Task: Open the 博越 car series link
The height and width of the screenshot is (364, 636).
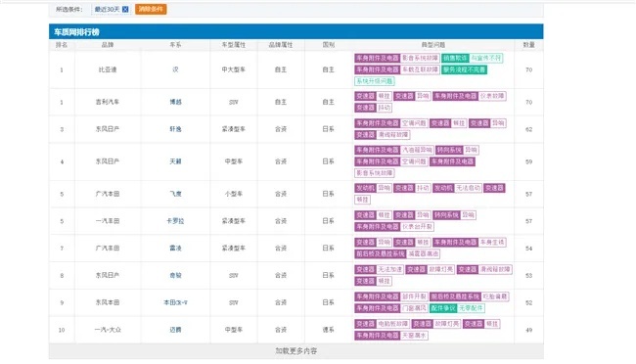Action: point(175,103)
